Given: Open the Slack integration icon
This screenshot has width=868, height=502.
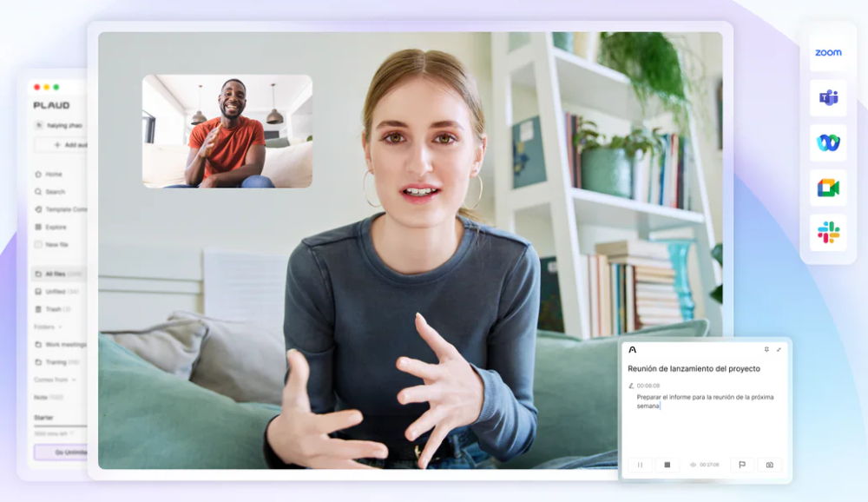Looking at the screenshot, I should (828, 232).
